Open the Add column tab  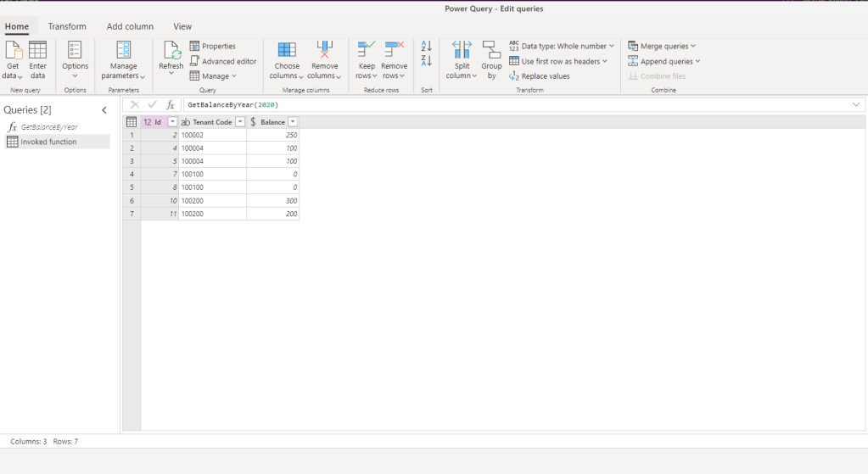[130, 26]
